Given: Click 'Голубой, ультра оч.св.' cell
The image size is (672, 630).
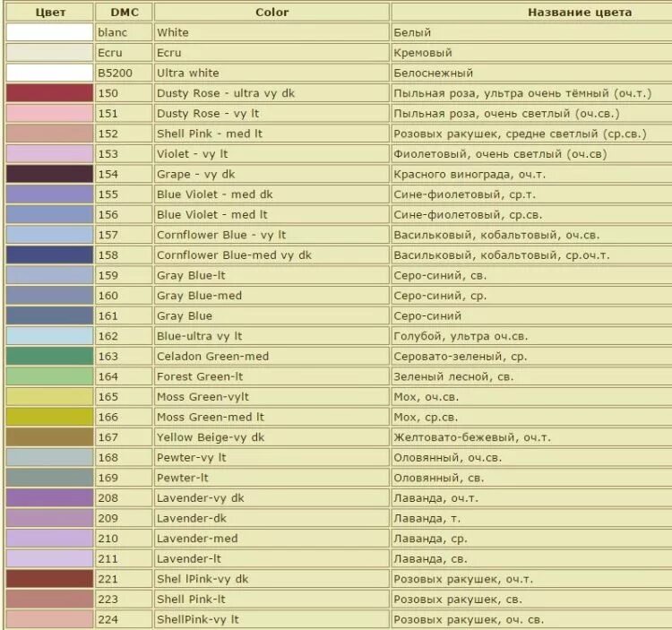Looking at the screenshot, I should (532, 336).
